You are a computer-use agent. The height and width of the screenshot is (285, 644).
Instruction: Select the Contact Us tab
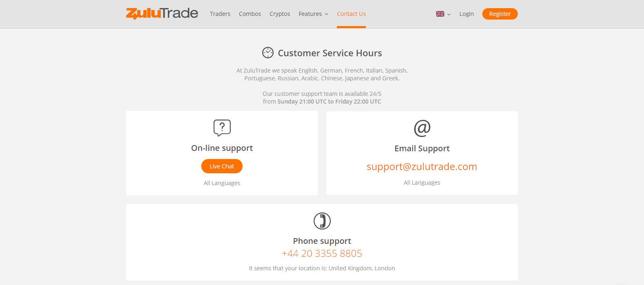click(x=351, y=14)
